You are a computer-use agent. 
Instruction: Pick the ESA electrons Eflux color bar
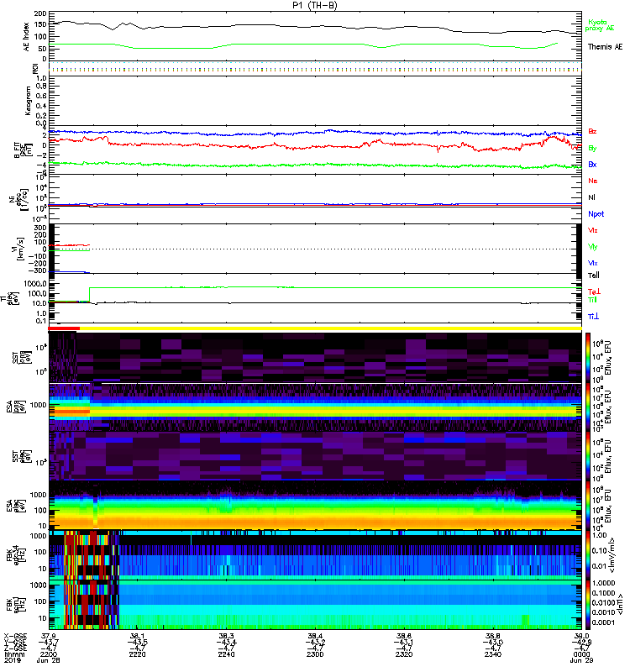click(x=588, y=506)
